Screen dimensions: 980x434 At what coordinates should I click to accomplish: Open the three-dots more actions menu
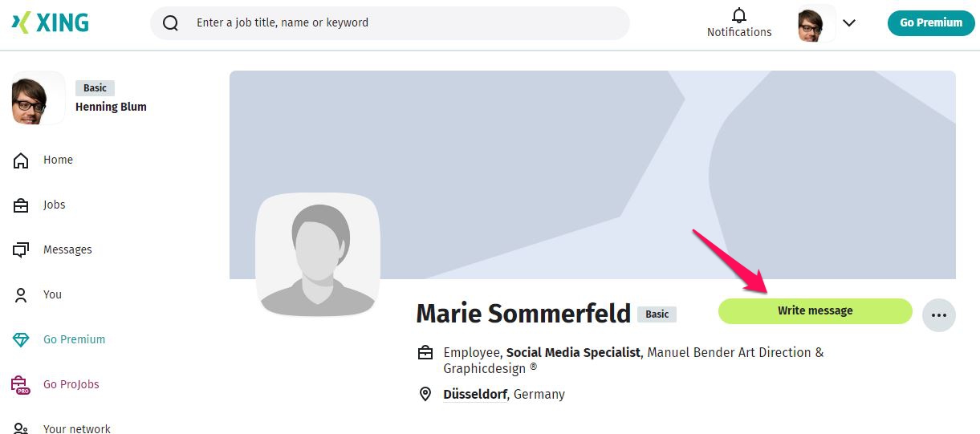(x=939, y=315)
